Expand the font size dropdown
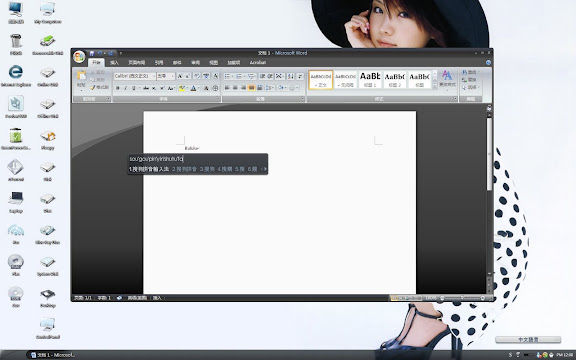Viewport: 576px width, 360px height. (x=173, y=76)
